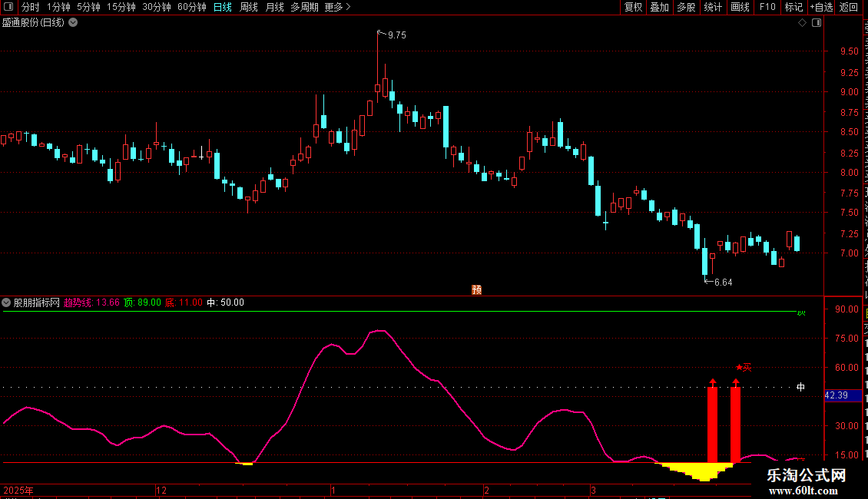The width and height of the screenshot is (868, 499).
Task: Click the red star 买 buy signal
Action: pyautogui.click(x=744, y=367)
